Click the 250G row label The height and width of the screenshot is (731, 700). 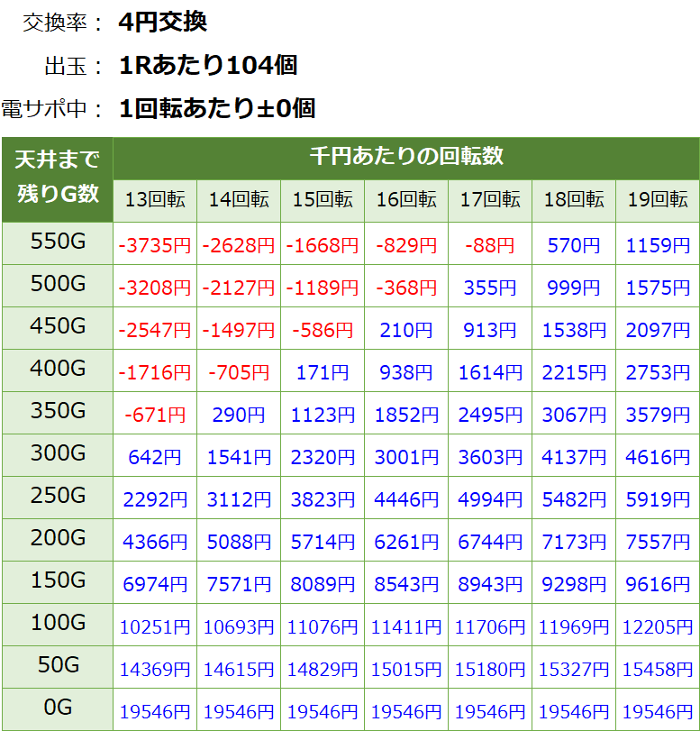[x=58, y=498]
